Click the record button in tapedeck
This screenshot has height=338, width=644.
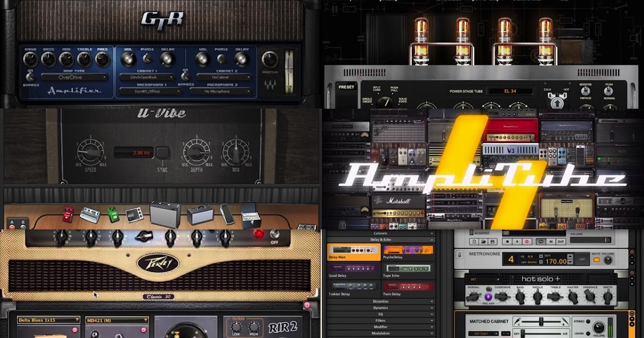coord(527,242)
